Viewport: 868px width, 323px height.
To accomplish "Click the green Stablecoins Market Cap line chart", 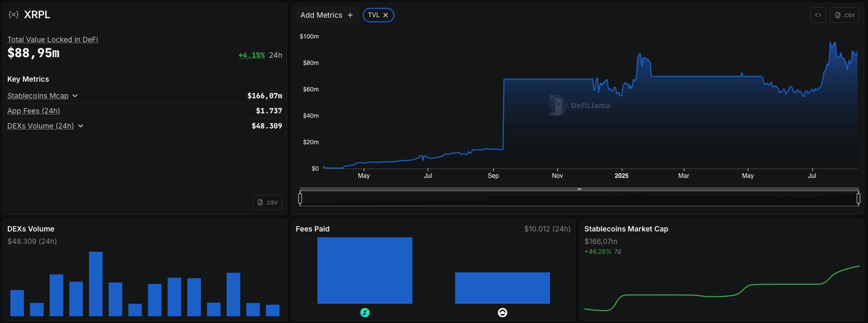I will tap(722, 289).
